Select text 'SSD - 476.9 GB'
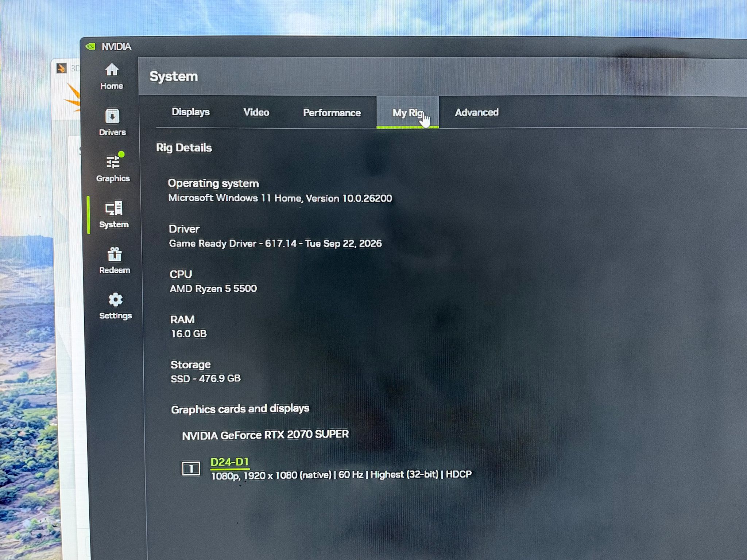Screen dimensions: 747x560 [206, 378]
